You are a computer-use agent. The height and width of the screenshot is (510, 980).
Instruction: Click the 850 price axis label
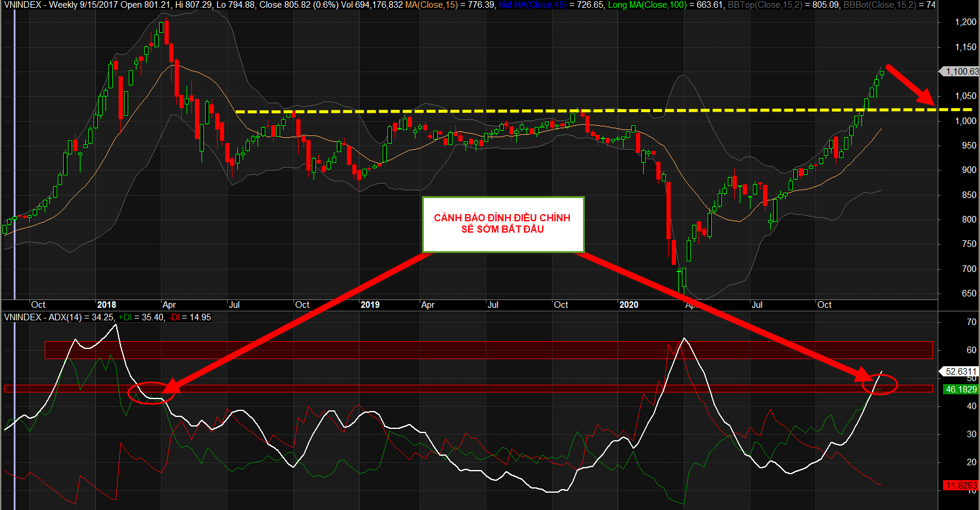[969, 195]
